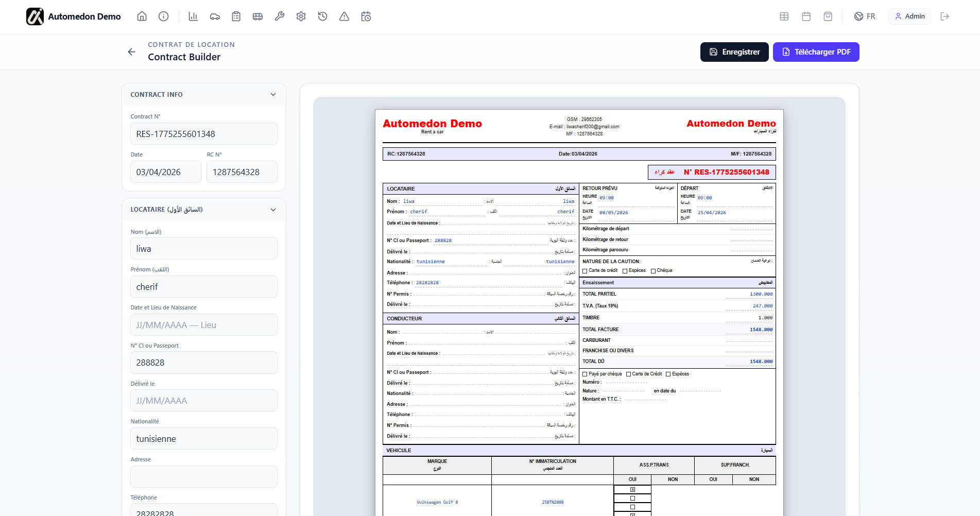Open the Admin account menu
This screenshot has height=516, width=980.
tap(909, 16)
